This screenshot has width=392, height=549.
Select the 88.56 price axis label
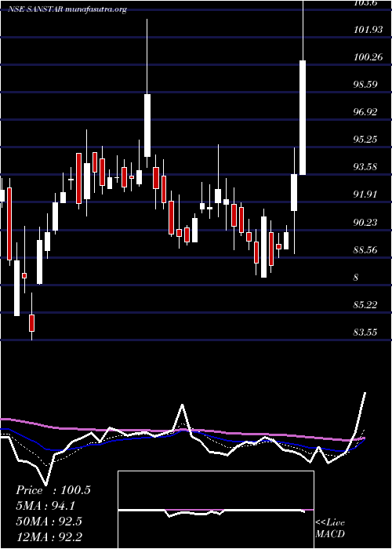(365, 249)
